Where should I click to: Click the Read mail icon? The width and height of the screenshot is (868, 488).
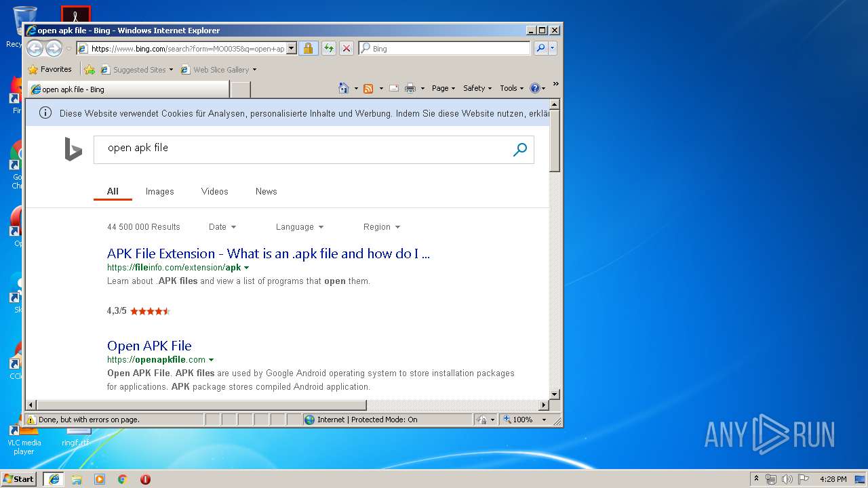(394, 88)
